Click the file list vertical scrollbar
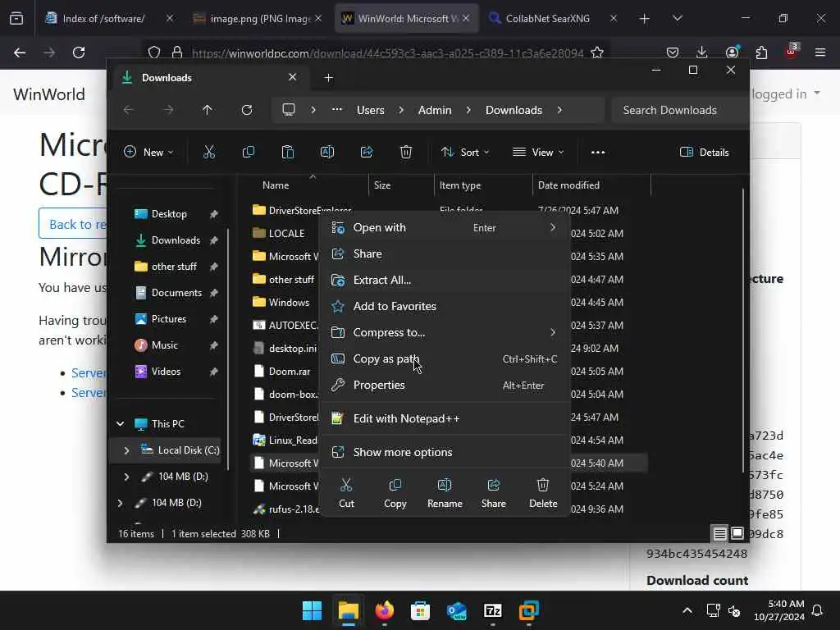The height and width of the screenshot is (630, 840). click(743, 330)
